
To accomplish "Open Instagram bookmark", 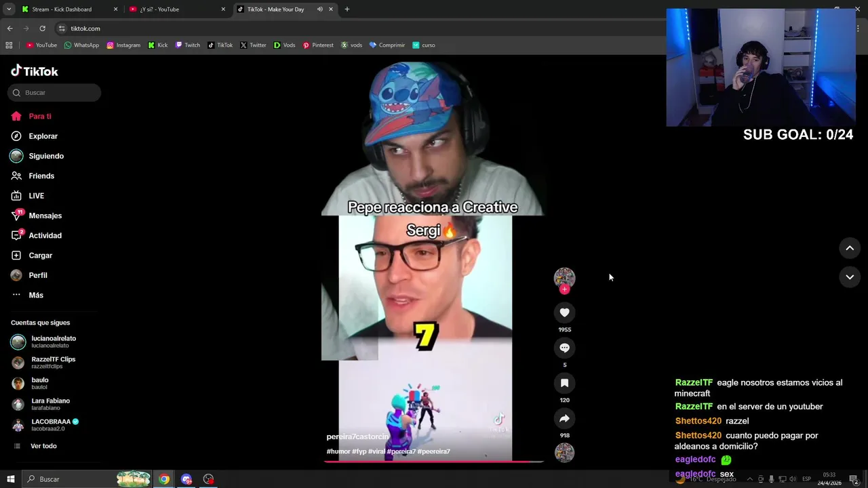I will [x=123, y=45].
